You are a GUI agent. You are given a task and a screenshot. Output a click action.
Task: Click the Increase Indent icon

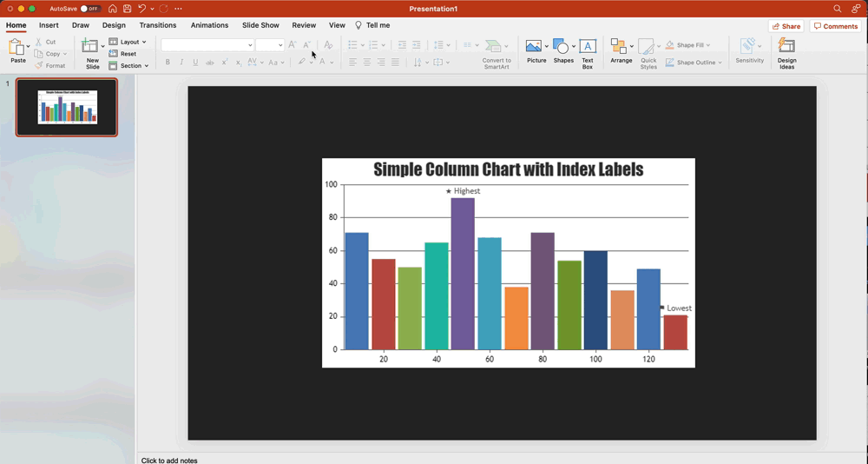pyautogui.click(x=417, y=45)
